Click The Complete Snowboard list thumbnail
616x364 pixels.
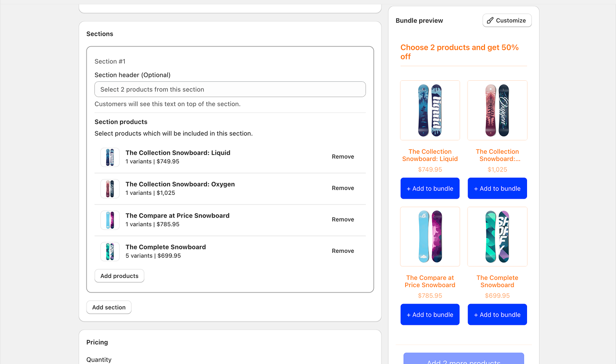[x=110, y=251]
